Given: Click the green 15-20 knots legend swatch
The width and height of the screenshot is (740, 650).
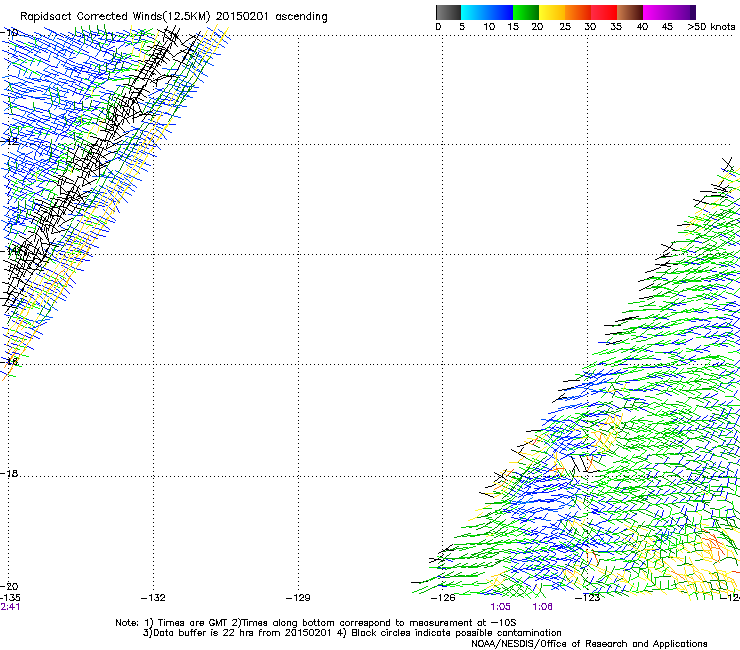Looking at the screenshot, I should [x=526, y=12].
